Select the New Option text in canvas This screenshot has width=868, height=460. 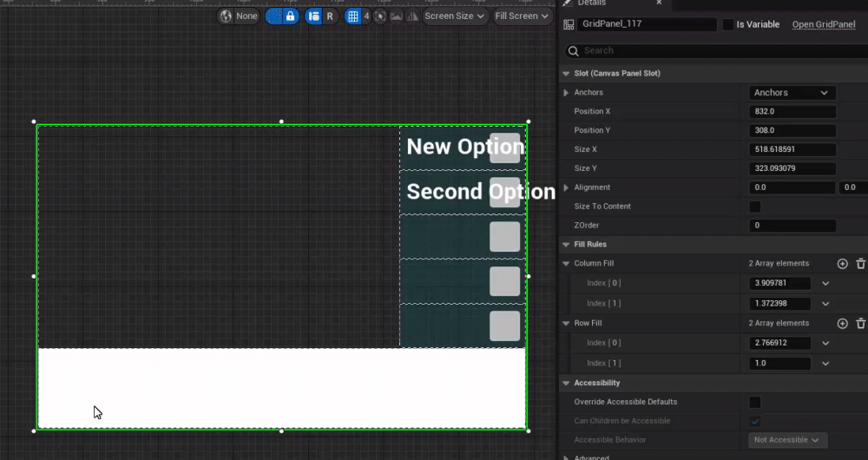[465, 147]
